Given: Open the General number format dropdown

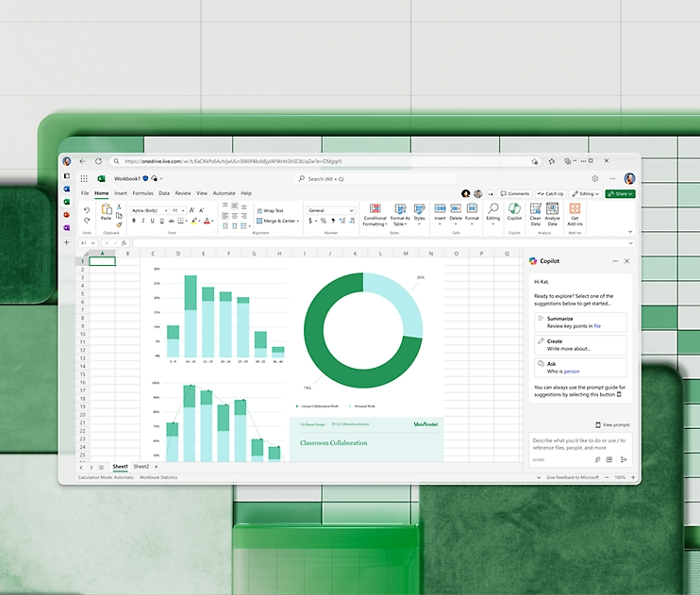Looking at the screenshot, I should 330,210.
